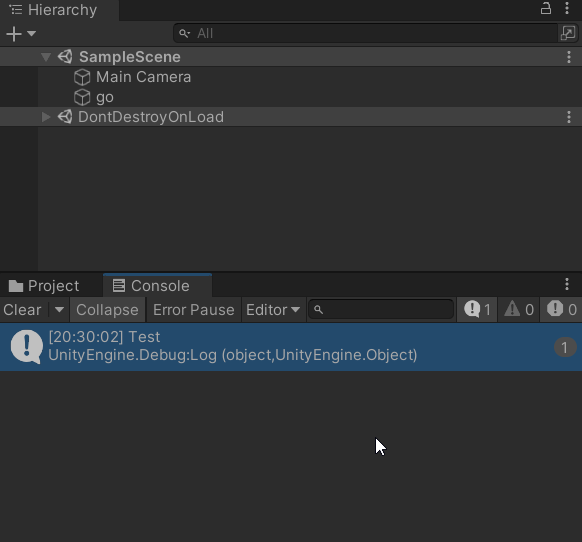Click the plus icon to create object
582x542 pixels.
(x=14, y=34)
